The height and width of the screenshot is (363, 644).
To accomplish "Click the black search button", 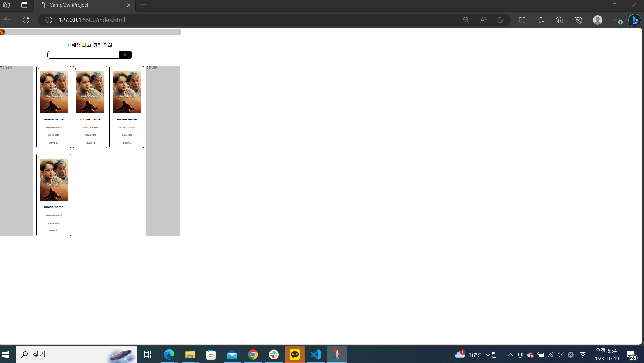I will tap(126, 55).
